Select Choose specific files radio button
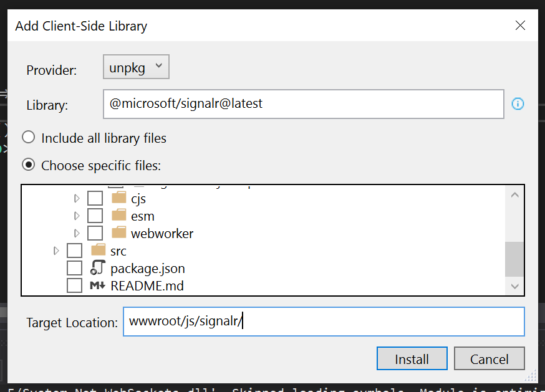The image size is (545, 392). coord(28,166)
